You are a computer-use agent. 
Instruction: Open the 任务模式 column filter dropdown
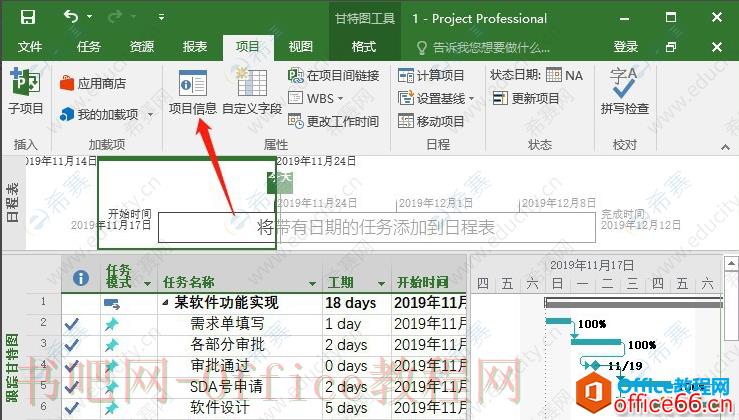click(x=148, y=283)
